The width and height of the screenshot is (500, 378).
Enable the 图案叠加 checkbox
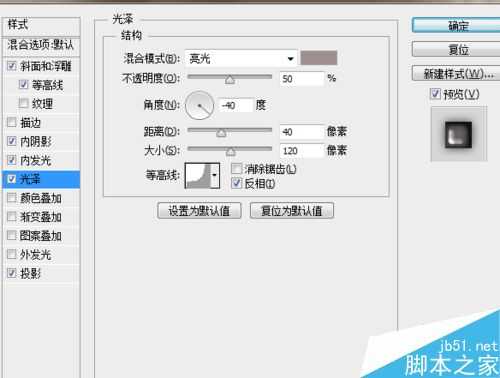[x=12, y=235]
